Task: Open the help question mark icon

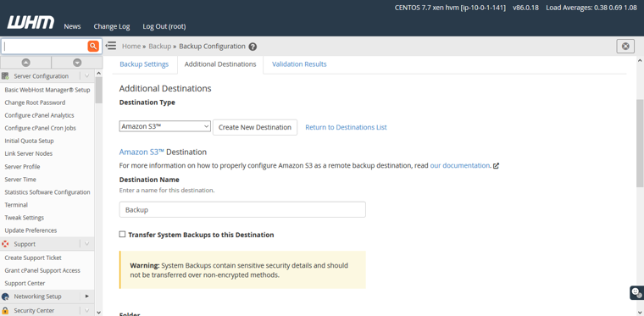Action: coord(253,47)
